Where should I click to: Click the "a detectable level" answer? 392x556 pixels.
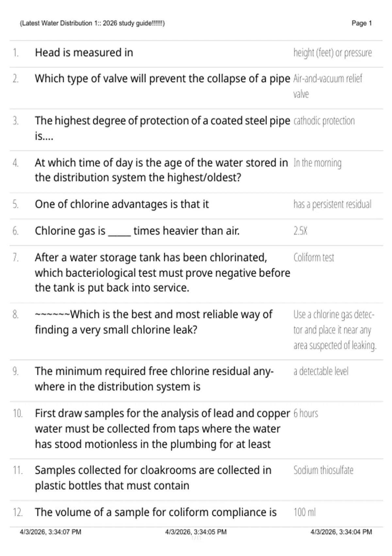(x=321, y=372)
